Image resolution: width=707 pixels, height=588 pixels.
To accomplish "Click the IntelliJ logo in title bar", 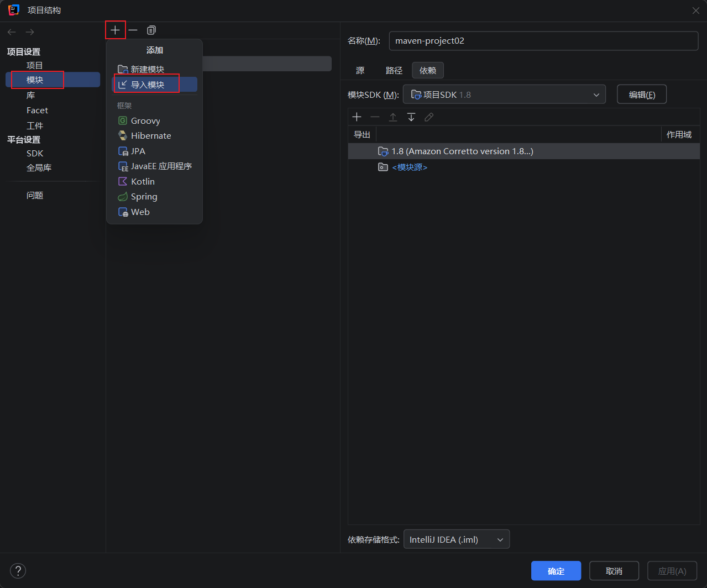I will click(x=14, y=10).
